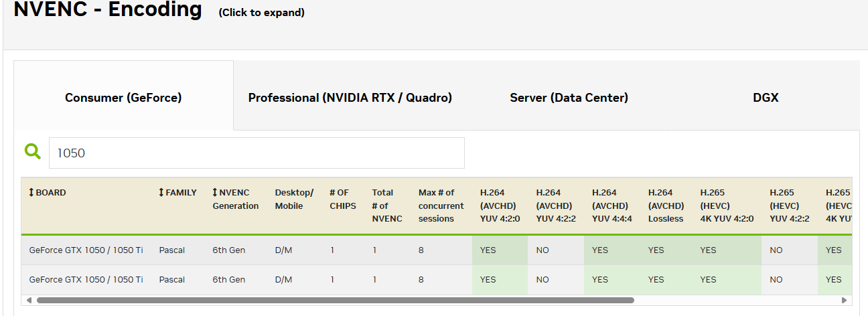Focus the search field containing 1050
This screenshot has width=868, height=316.
point(257,153)
